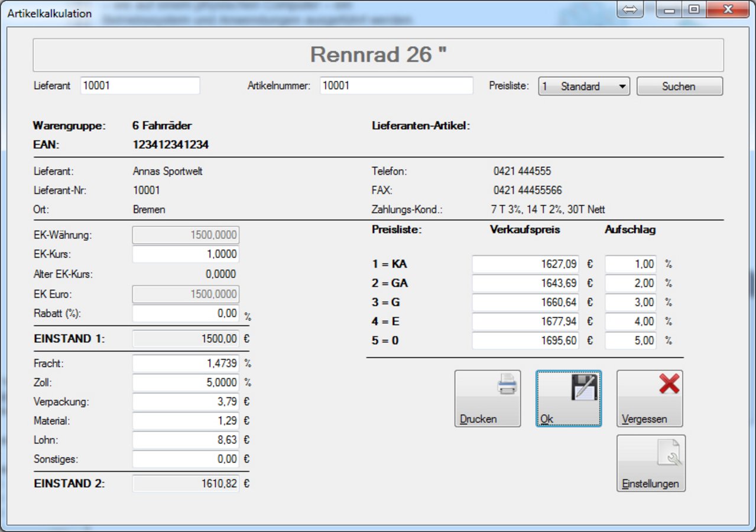Click the wrench document icon on Einstellungen

(x=670, y=452)
